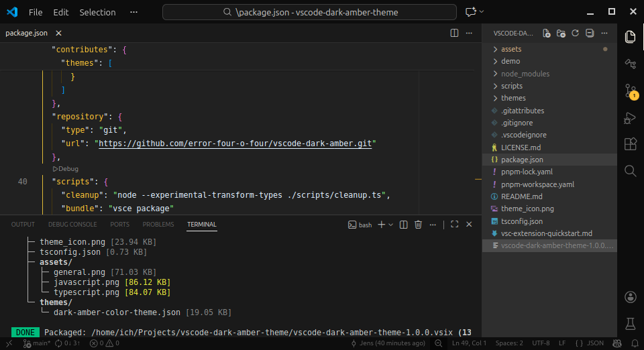Open the Accounts menu icon

tap(631, 297)
